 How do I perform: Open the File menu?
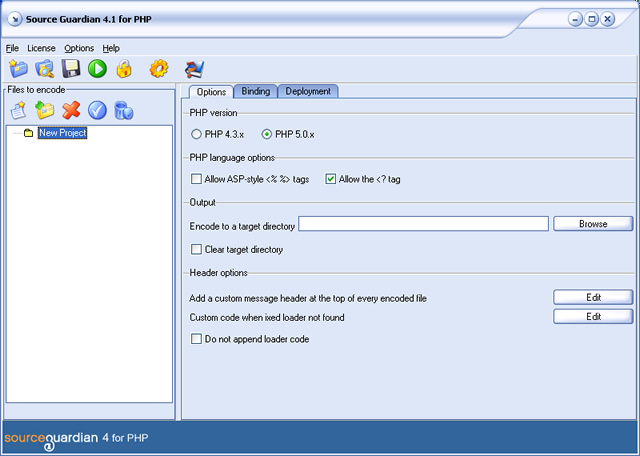click(x=12, y=48)
